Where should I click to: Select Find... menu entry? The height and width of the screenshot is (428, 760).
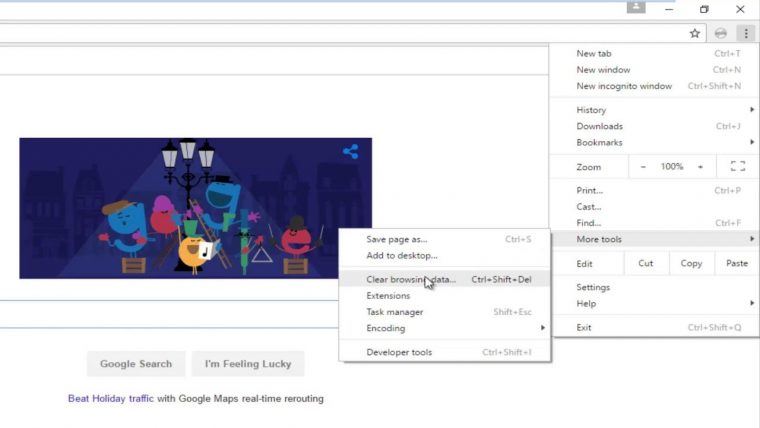[x=654, y=223]
